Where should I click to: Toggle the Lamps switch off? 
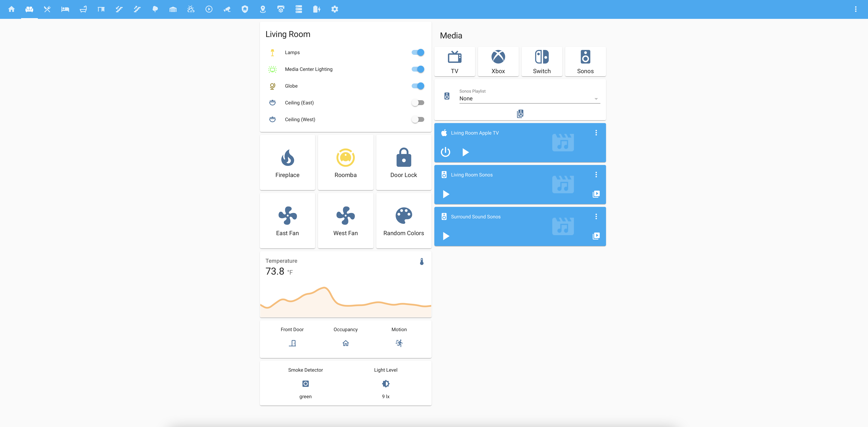[418, 52]
